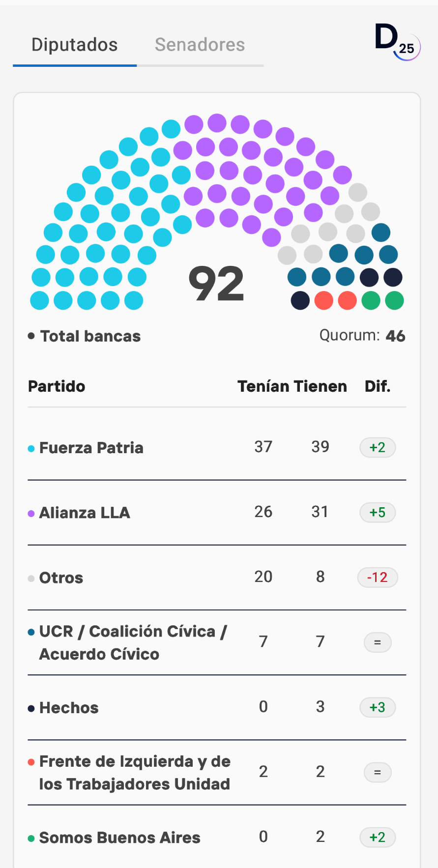438x868 pixels.
Task: Switch to the Senadores tab
Action: (x=200, y=45)
